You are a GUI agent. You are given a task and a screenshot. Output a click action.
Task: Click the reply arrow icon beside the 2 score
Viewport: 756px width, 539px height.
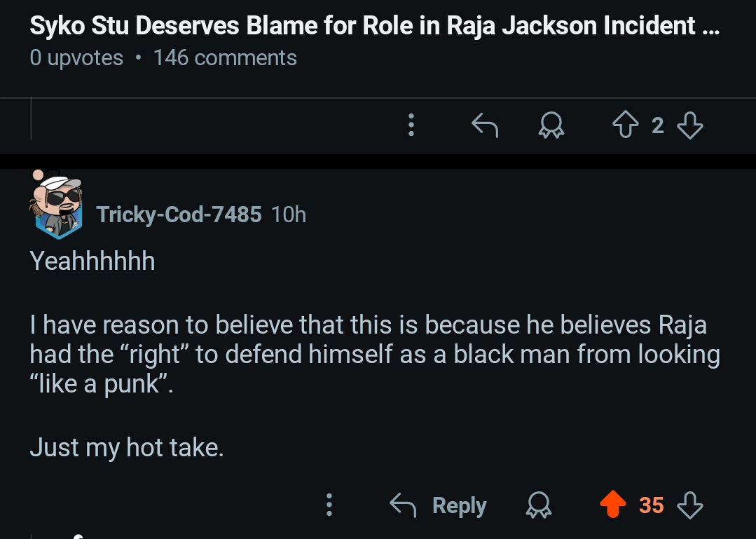point(485,125)
